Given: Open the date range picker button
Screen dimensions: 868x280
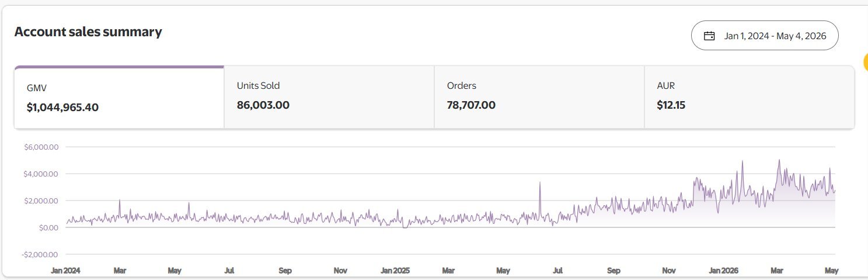Looking at the screenshot, I should pyautogui.click(x=765, y=36).
